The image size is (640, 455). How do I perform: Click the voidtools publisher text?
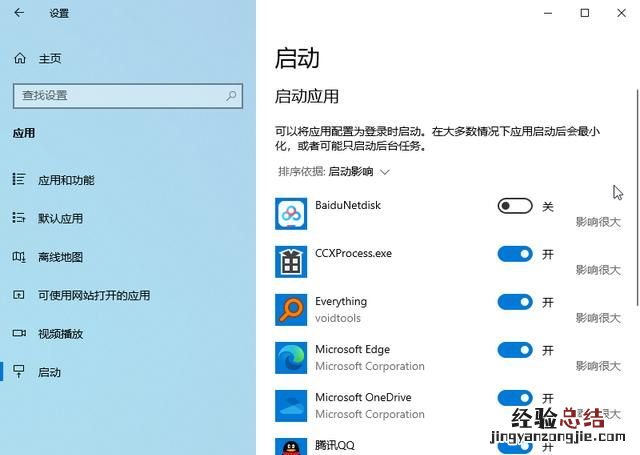[338, 318]
